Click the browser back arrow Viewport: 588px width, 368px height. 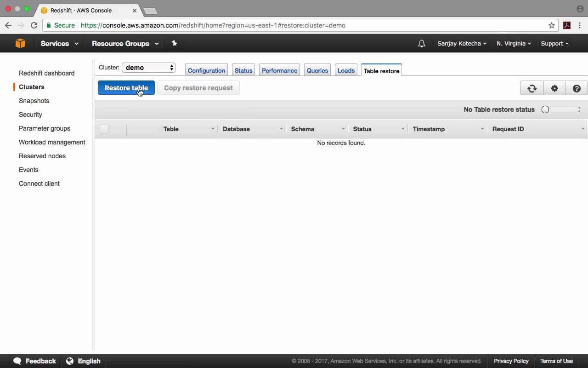[8, 25]
